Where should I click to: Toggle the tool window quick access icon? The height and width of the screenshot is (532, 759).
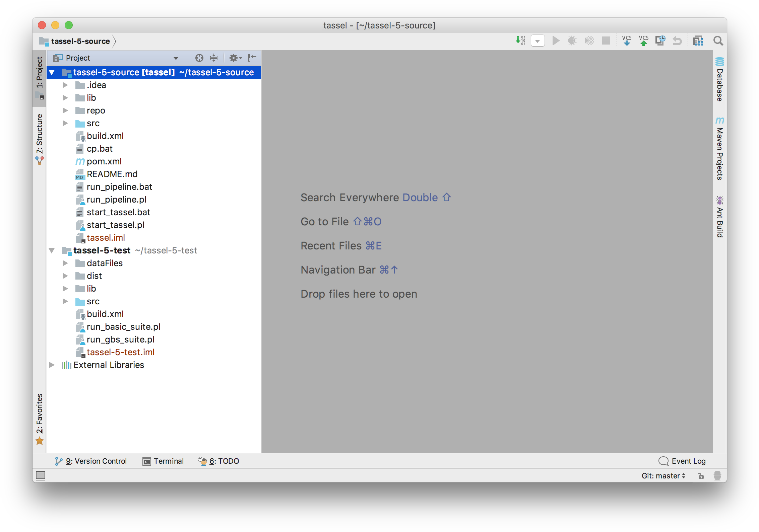(x=41, y=475)
